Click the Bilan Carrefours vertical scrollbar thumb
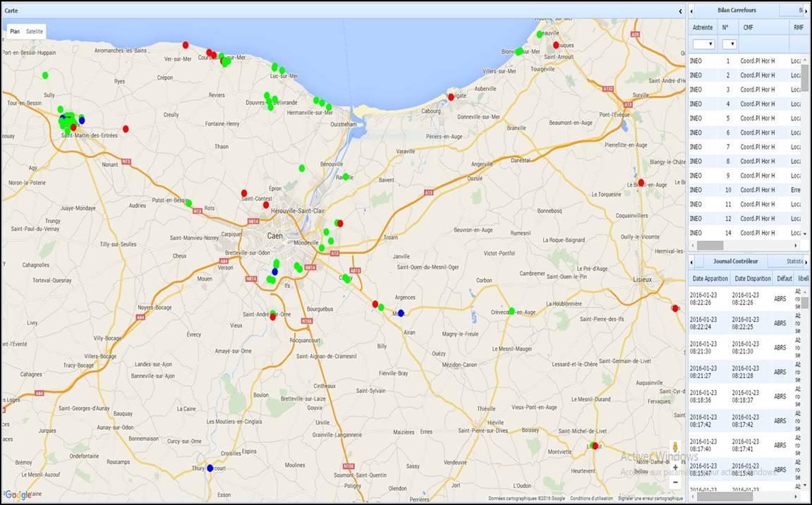812x505 pixels. pyautogui.click(x=805, y=78)
